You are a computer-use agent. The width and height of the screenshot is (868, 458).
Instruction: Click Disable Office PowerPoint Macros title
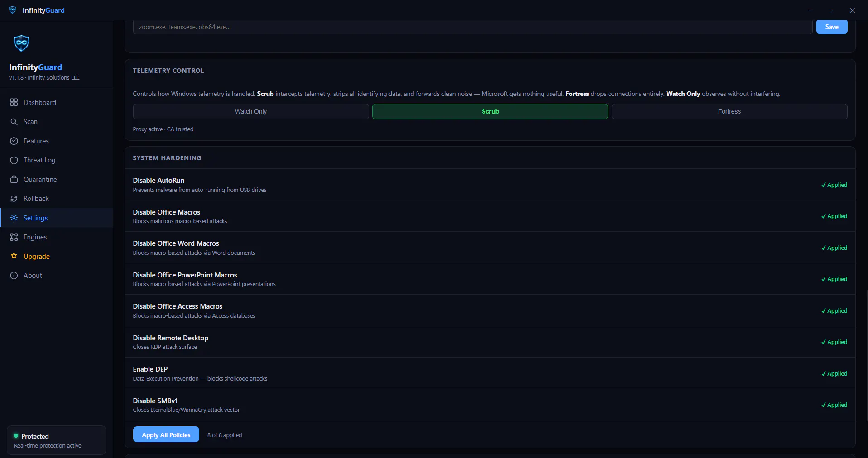click(x=185, y=275)
